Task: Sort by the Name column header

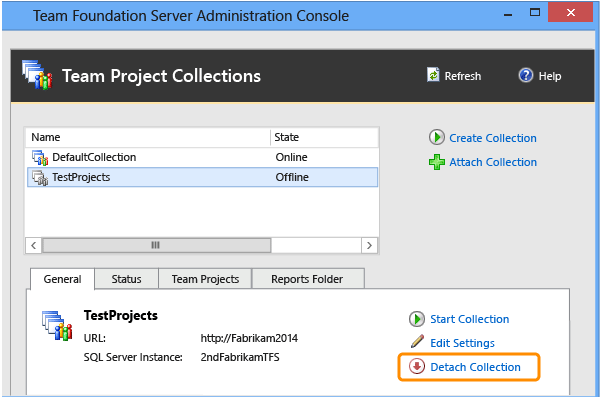Action: point(148,137)
